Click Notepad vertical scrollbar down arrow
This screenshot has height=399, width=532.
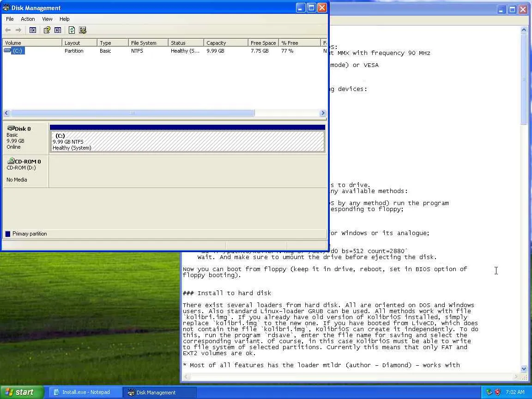pos(524,369)
